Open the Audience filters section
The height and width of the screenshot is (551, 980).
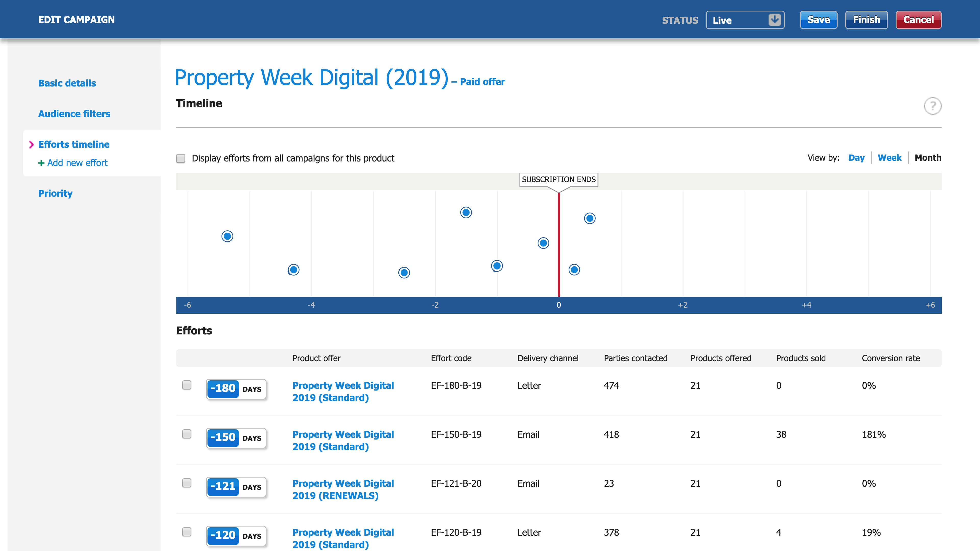click(74, 114)
